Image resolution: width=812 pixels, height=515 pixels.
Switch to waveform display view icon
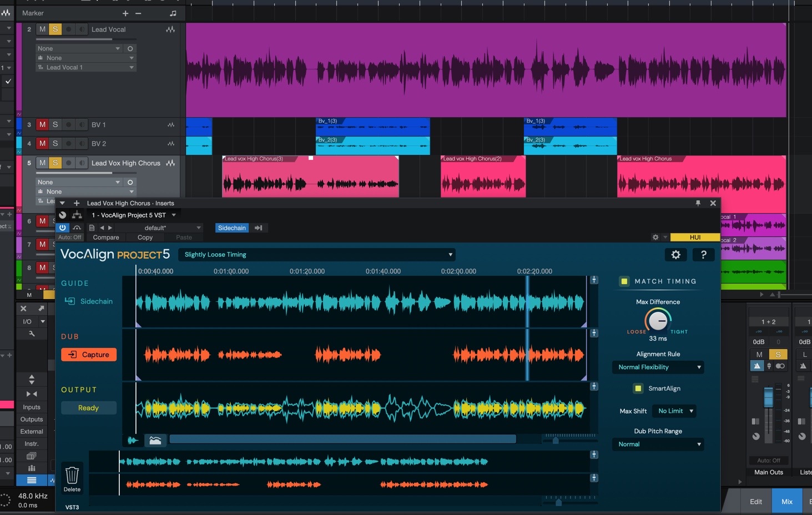click(133, 440)
